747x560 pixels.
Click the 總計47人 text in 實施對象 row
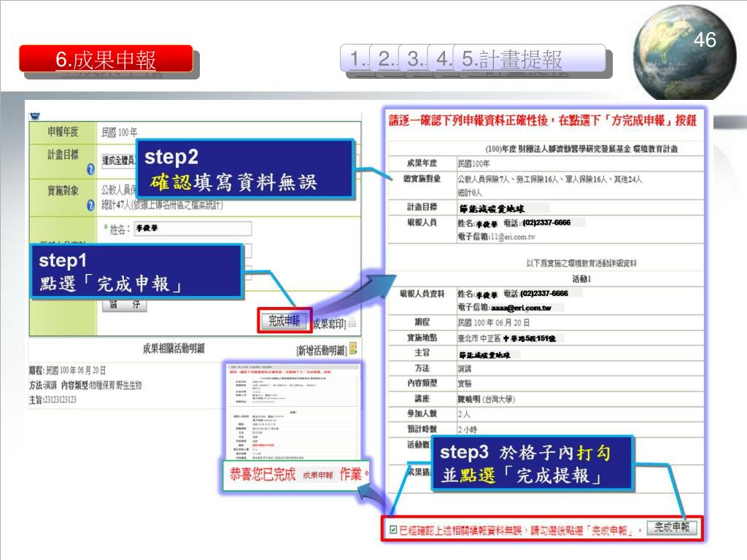[x=162, y=205]
